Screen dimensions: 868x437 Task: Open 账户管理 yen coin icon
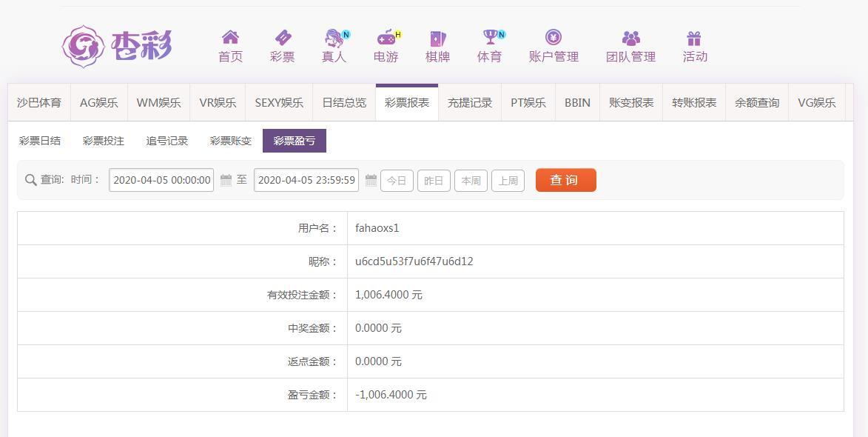[554, 37]
